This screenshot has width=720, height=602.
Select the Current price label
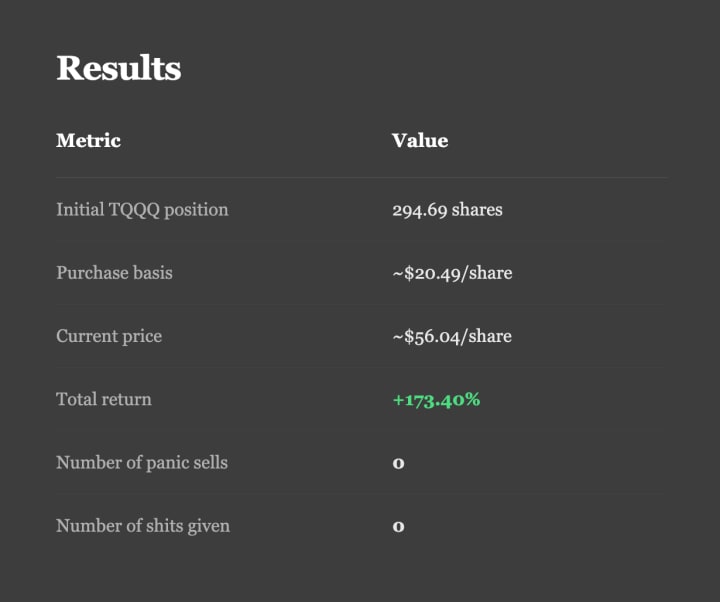[109, 336]
